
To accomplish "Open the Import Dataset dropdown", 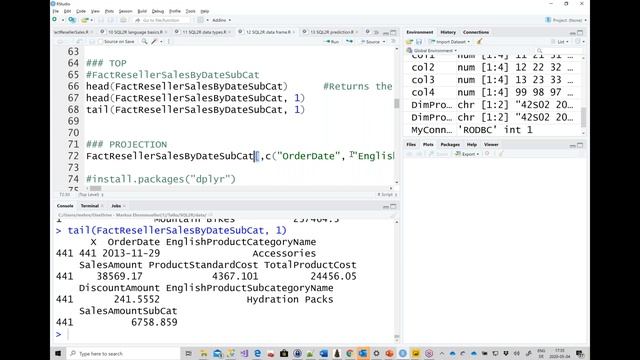I will coord(450,42).
